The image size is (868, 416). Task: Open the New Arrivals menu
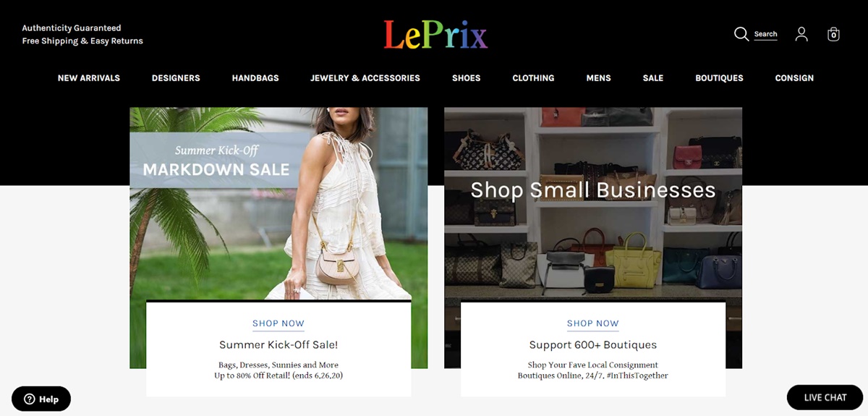89,78
